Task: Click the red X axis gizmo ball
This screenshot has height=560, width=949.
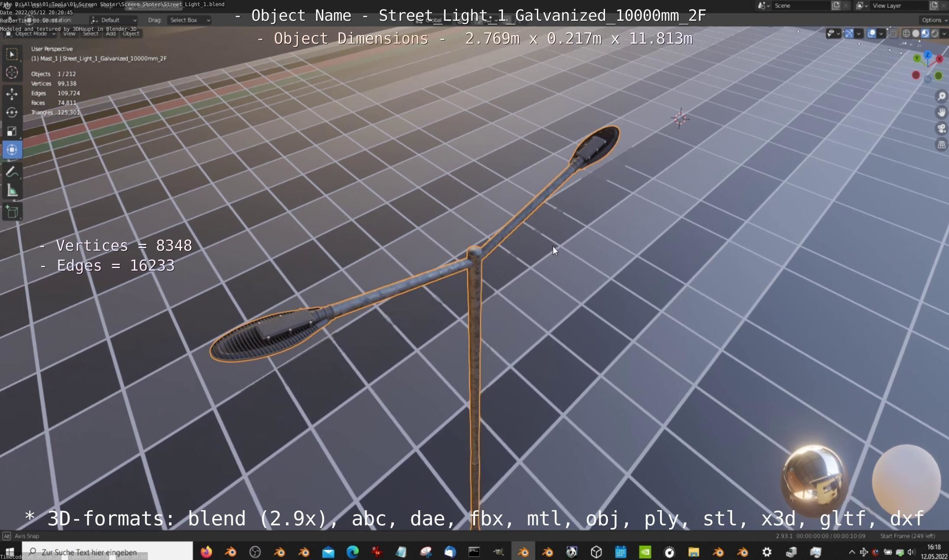Action: pyautogui.click(x=939, y=59)
